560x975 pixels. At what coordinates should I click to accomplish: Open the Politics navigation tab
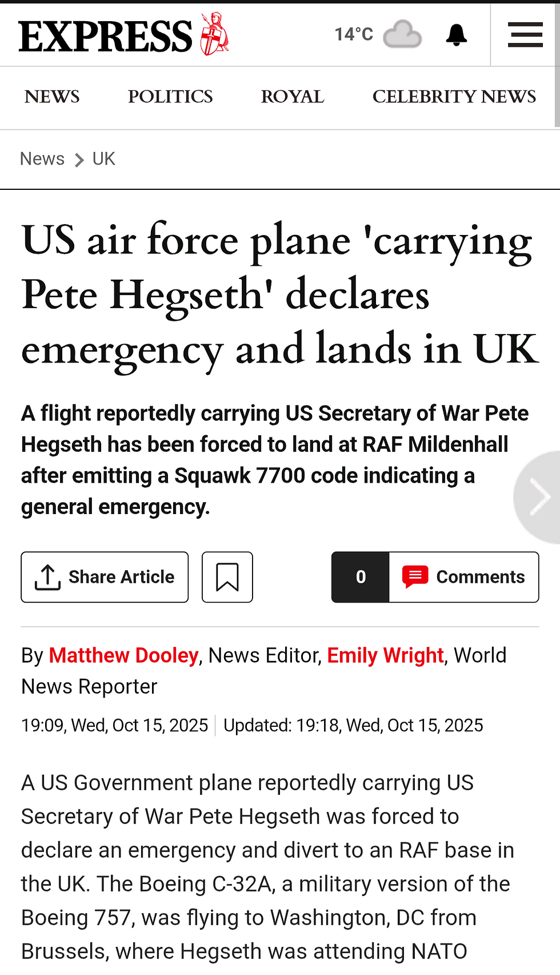(x=170, y=97)
